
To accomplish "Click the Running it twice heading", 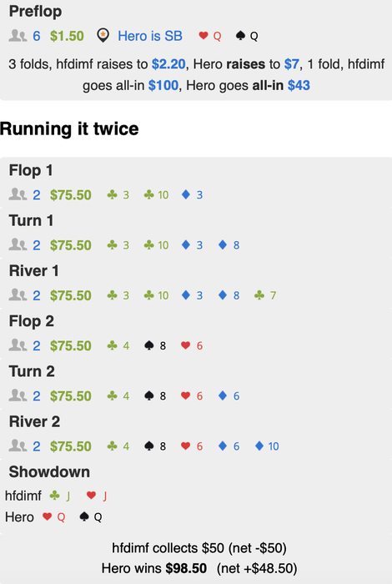I will (x=69, y=128).
